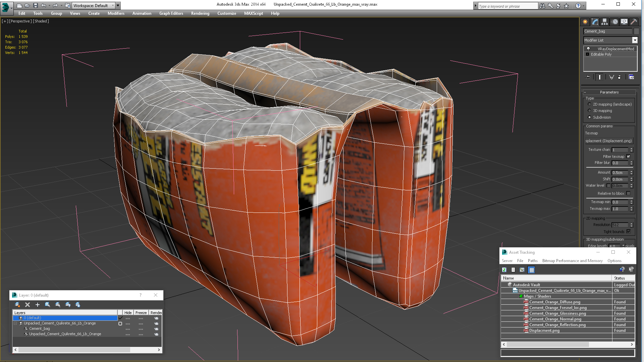This screenshot has height=362, width=644.
Task: Click Refresh icon in Asset Tracking
Action: pyautogui.click(x=504, y=270)
